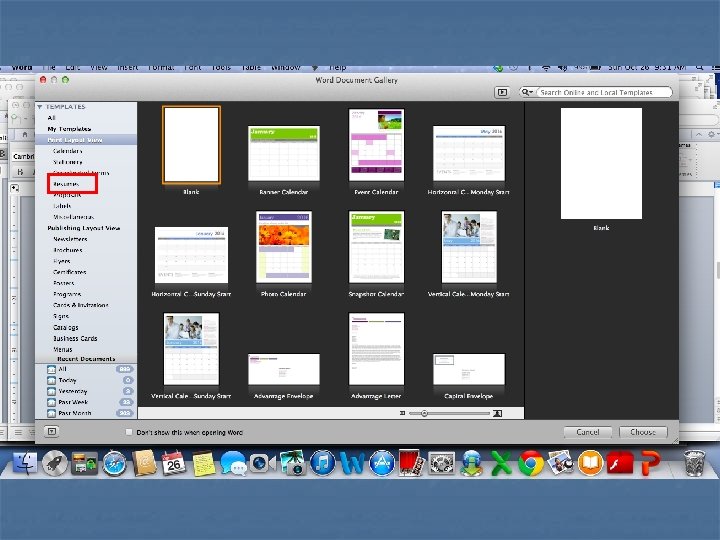Select the Advantage Envelope template
This screenshot has width=720, height=540.
pyautogui.click(x=284, y=369)
